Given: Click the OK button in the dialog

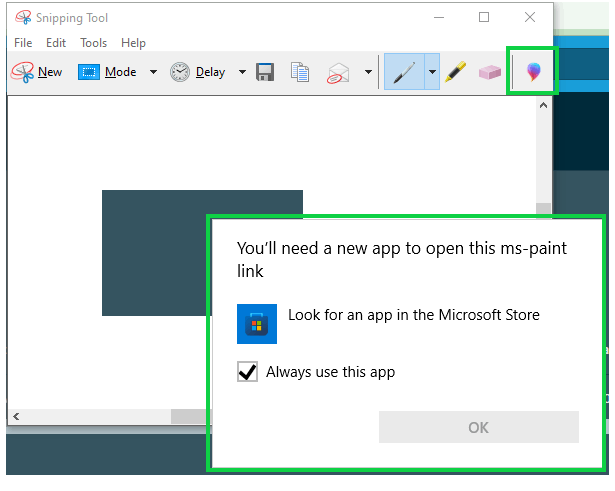Looking at the screenshot, I should pyautogui.click(x=479, y=427).
